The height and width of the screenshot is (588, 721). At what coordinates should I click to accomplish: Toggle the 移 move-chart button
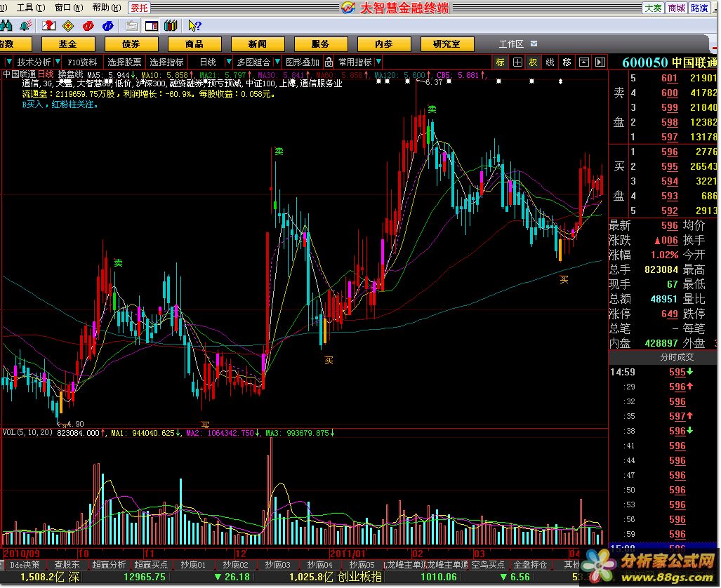pos(567,62)
